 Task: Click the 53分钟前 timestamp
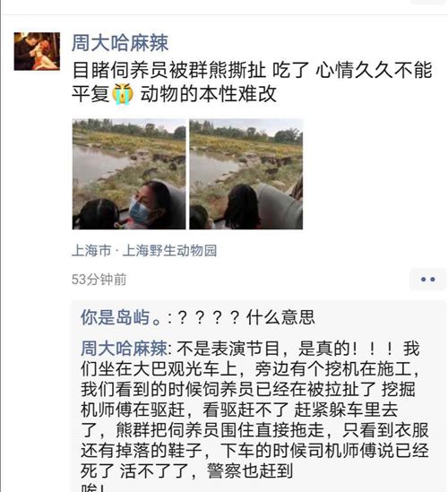pyautogui.click(x=99, y=280)
